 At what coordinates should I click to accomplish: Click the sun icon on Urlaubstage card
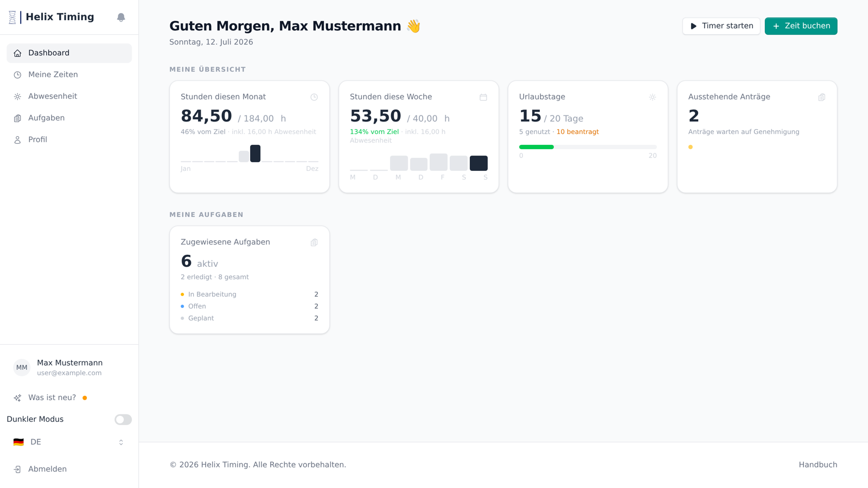tap(653, 97)
